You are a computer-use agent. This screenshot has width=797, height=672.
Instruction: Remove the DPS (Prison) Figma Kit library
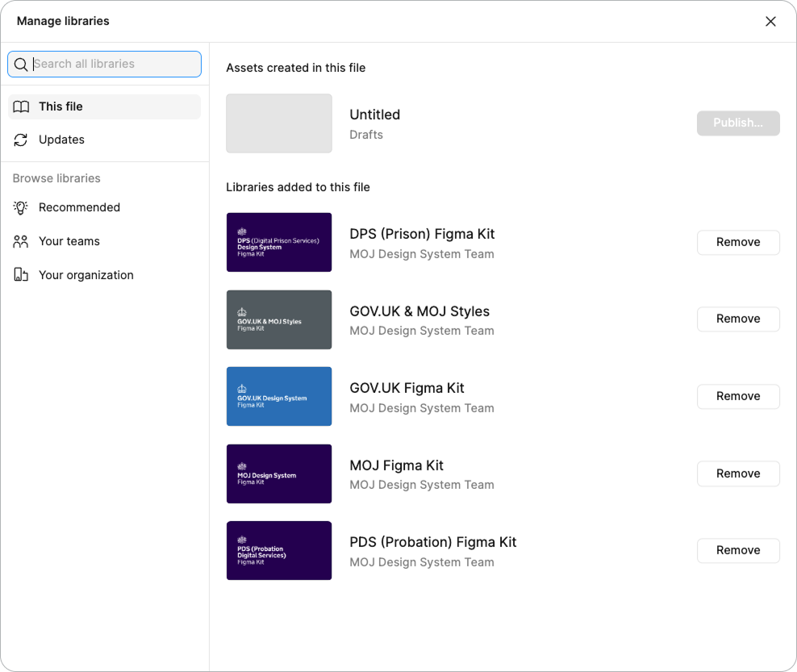[x=738, y=243]
